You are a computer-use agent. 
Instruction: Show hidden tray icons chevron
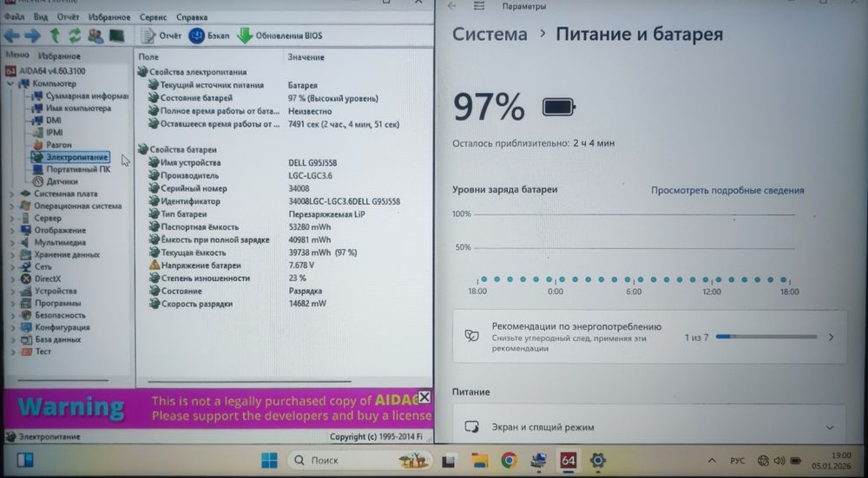click(x=712, y=461)
